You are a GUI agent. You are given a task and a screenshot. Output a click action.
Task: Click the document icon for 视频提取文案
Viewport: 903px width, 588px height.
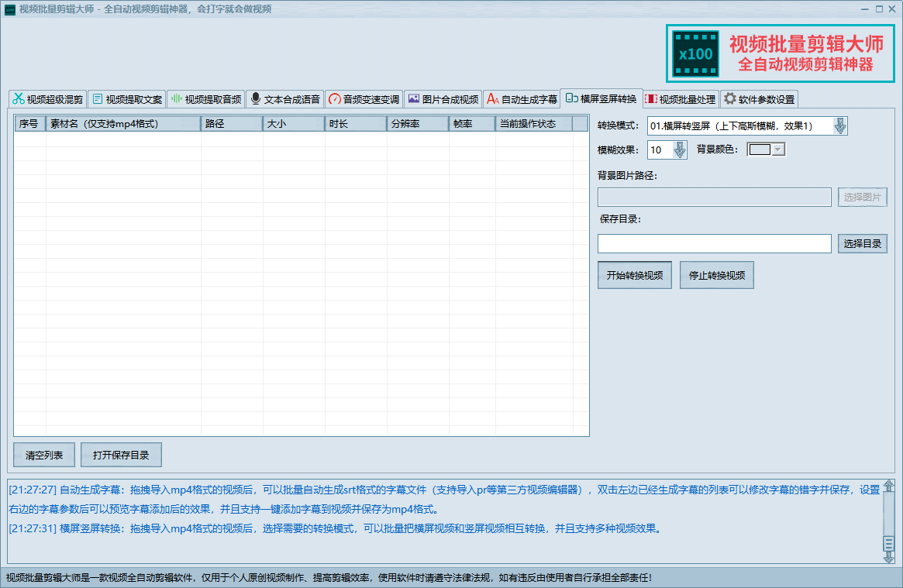[97, 99]
